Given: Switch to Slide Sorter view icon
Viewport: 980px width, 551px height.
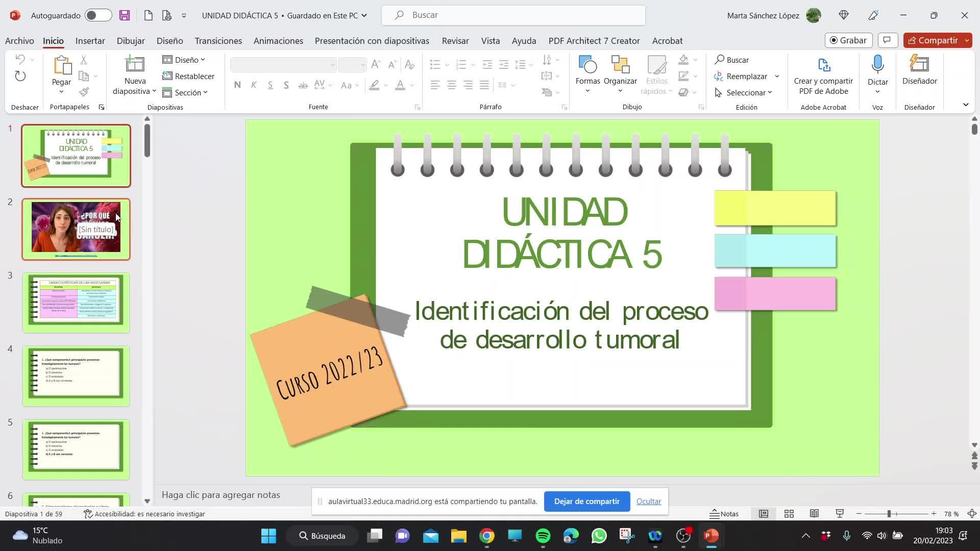Looking at the screenshot, I should (789, 514).
